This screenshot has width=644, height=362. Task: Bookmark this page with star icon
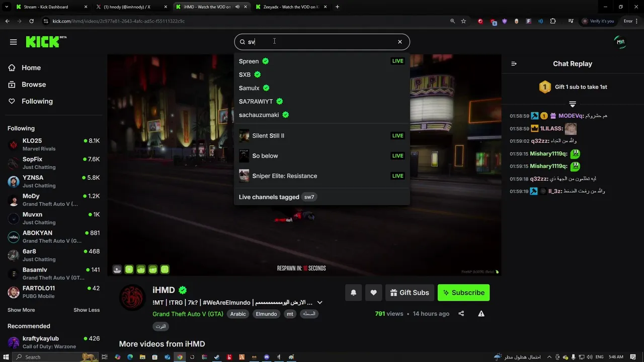[463, 21]
